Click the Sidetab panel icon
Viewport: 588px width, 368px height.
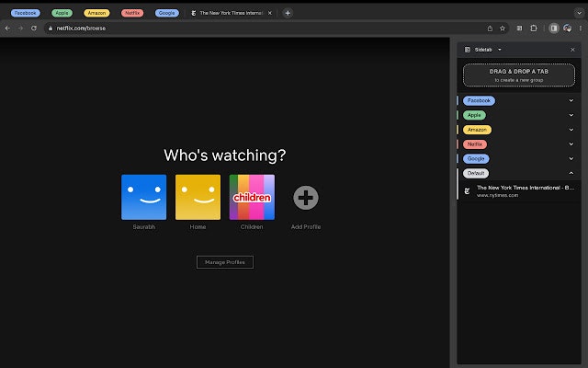point(468,50)
